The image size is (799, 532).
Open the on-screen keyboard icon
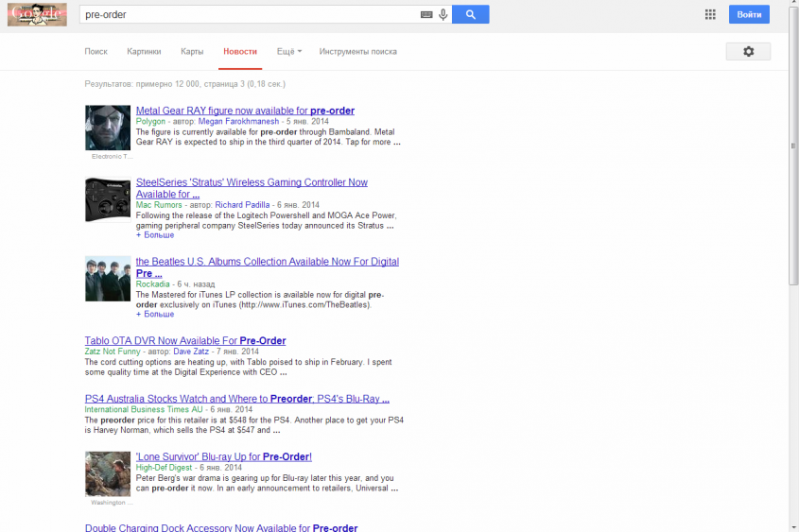[x=426, y=15]
